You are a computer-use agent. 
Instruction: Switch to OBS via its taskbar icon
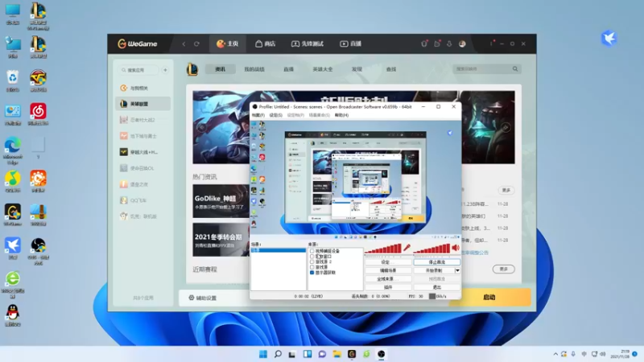pyautogui.click(x=382, y=354)
